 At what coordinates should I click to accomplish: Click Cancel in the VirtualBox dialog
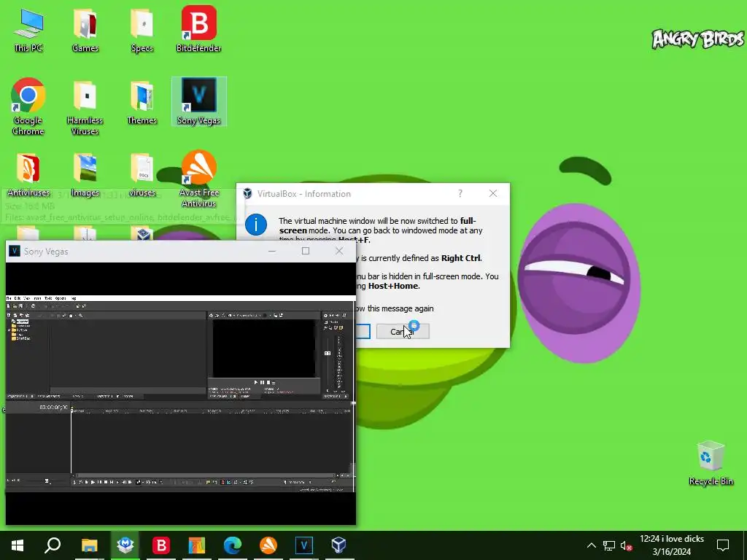[403, 332]
